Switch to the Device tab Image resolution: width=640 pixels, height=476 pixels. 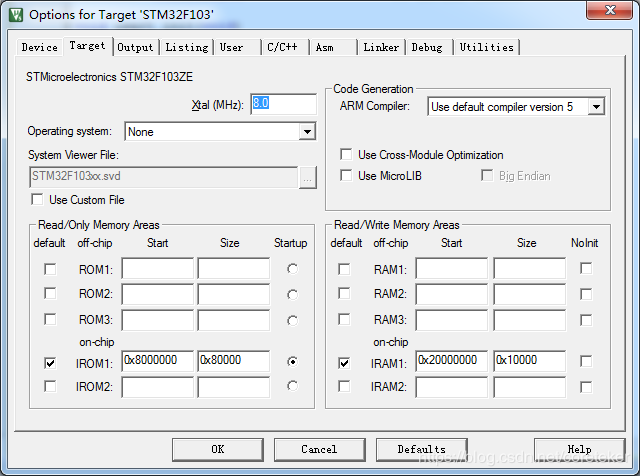40,47
